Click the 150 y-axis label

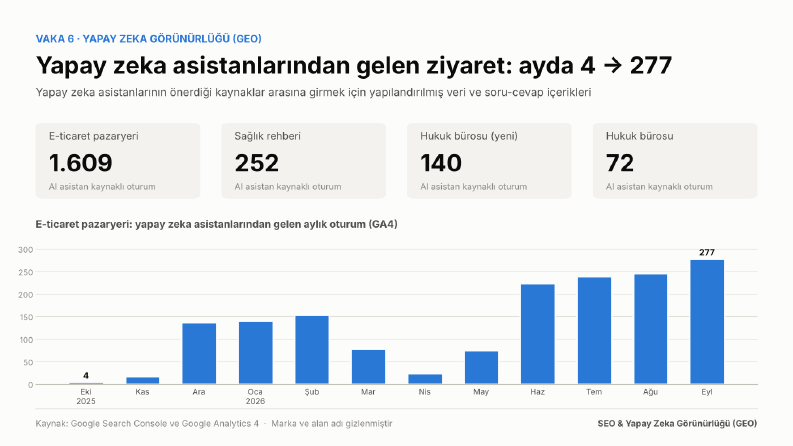[25, 317]
